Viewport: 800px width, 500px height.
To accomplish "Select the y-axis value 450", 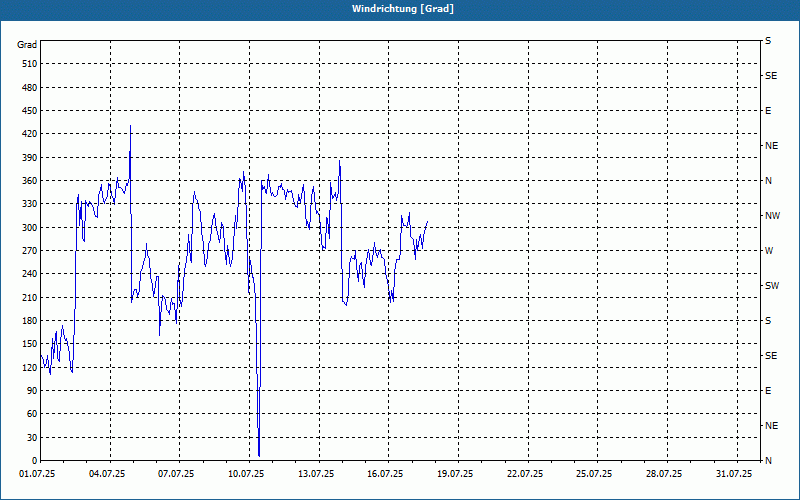I will (x=30, y=111).
